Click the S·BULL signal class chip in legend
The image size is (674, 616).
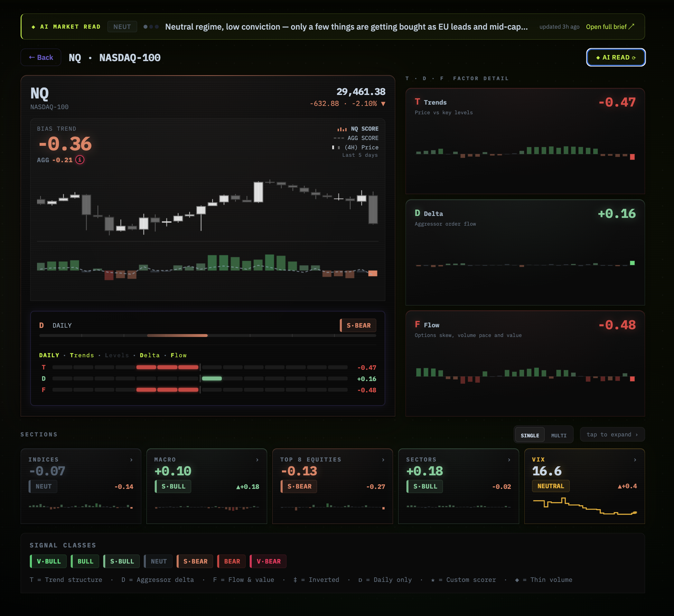tap(121, 561)
